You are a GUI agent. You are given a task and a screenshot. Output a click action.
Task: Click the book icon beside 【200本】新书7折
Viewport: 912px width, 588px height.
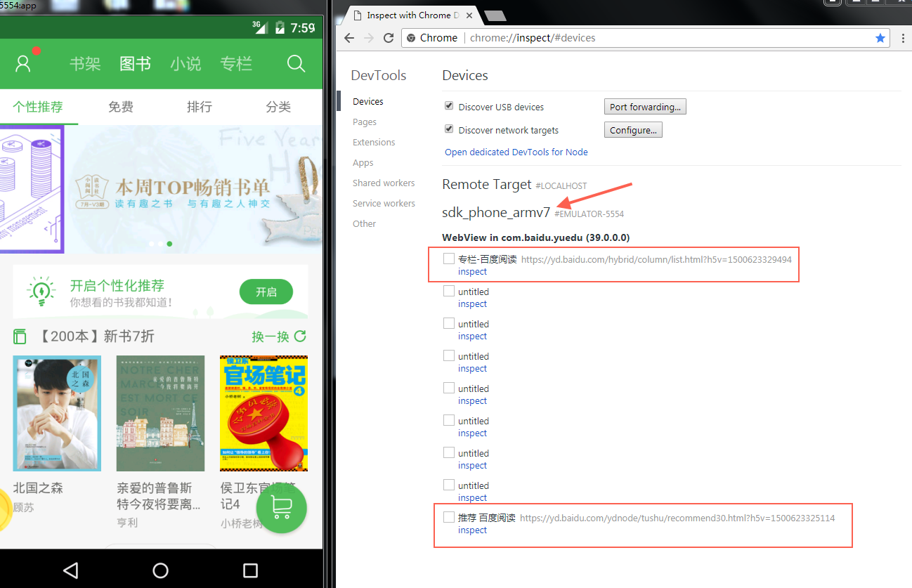point(20,337)
